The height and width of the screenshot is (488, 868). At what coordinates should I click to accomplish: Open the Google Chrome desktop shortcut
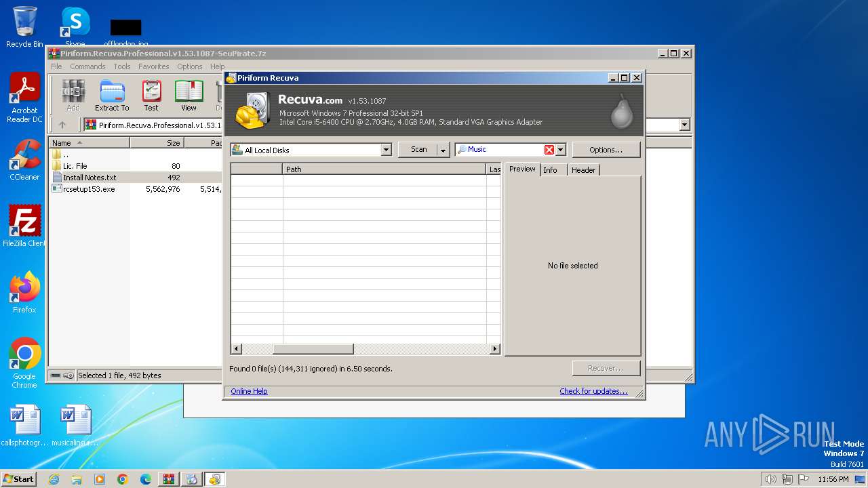pyautogui.click(x=24, y=363)
